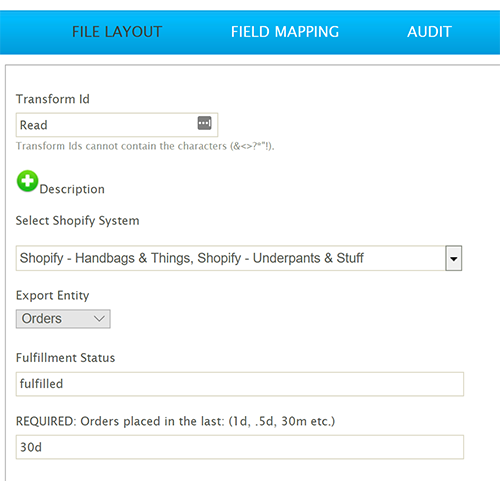The image size is (500, 481).
Task: Switch to the FIELD MAPPING tab
Action: (x=285, y=32)
